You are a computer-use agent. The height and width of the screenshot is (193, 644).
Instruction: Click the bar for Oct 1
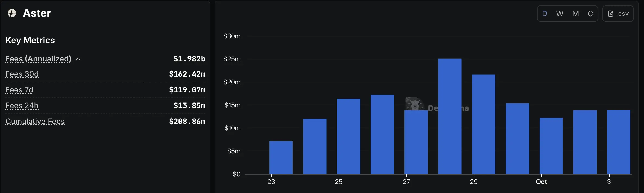tap(551, 146)
